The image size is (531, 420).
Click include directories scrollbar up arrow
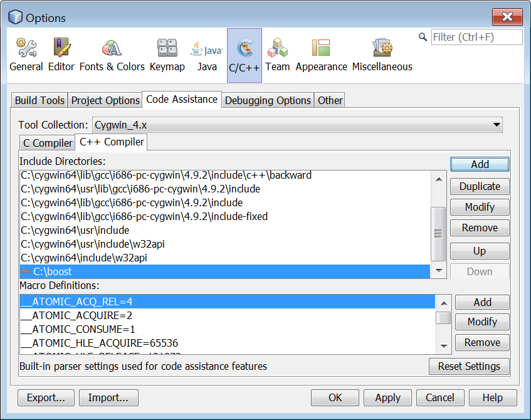pyautogui.click(x=439, y=179)
